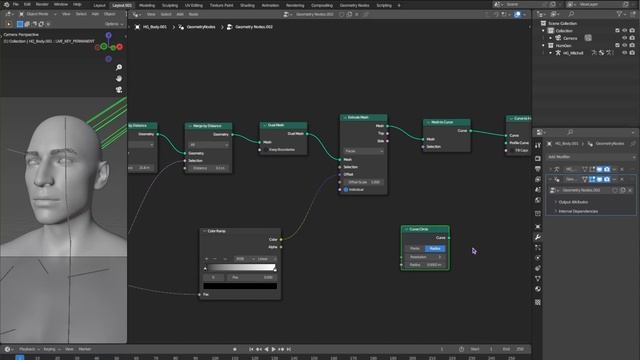Toggle Keep Boundaries checkbox on Dual Mesh node
Viewport: 640px width, 360px height.
(266, 150)
